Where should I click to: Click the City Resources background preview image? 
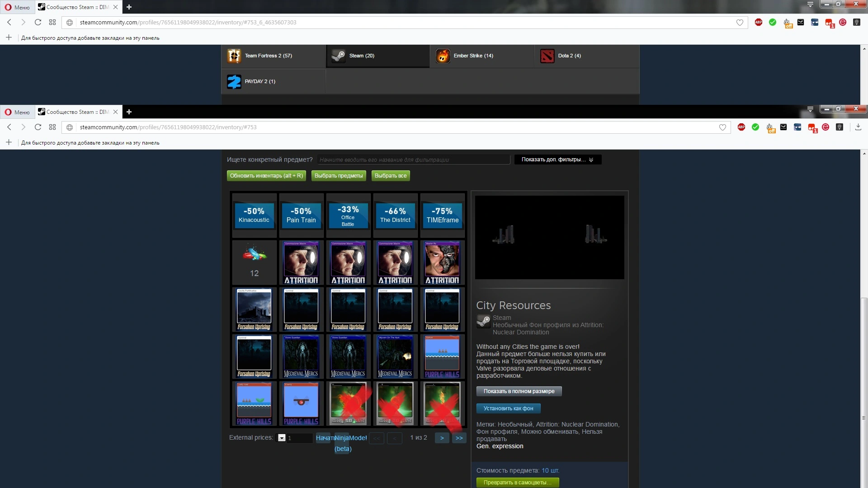pos(550,237)
